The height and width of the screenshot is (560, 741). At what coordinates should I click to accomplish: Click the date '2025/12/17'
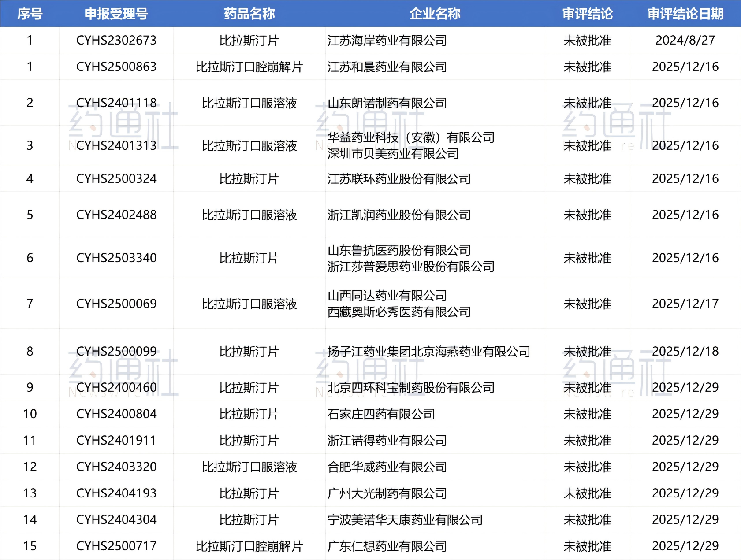click(685, 304)
